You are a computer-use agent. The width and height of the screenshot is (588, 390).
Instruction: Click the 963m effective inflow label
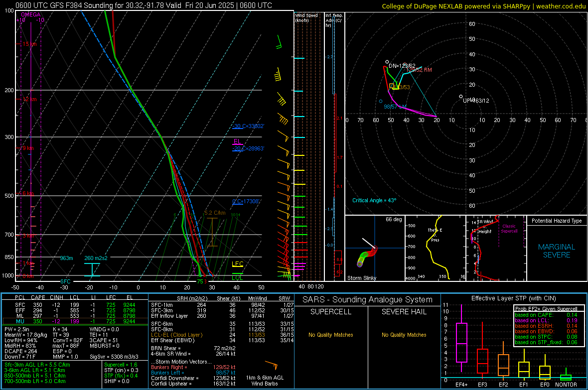click(66, 258)
